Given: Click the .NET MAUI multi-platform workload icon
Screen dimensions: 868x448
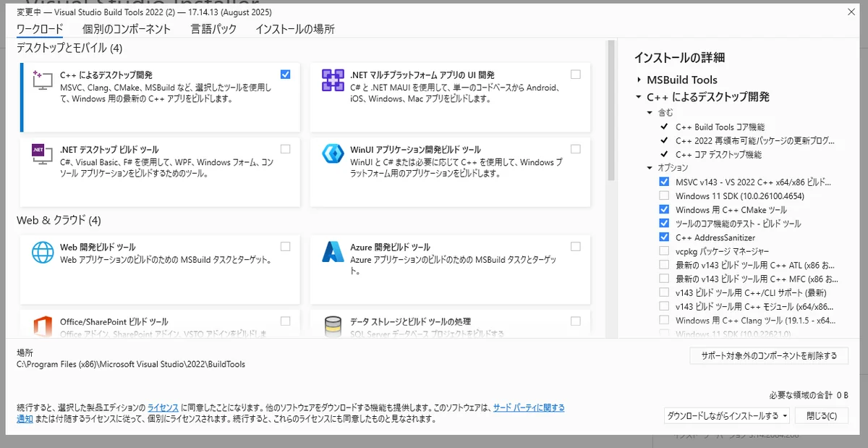Looking at the screenshot, I should click(x=333, y=80).
